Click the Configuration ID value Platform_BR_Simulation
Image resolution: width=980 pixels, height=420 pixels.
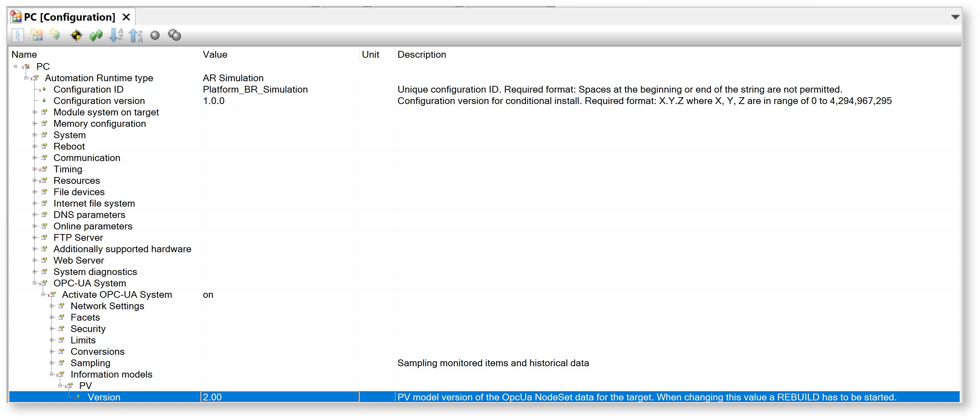point(255,89)
